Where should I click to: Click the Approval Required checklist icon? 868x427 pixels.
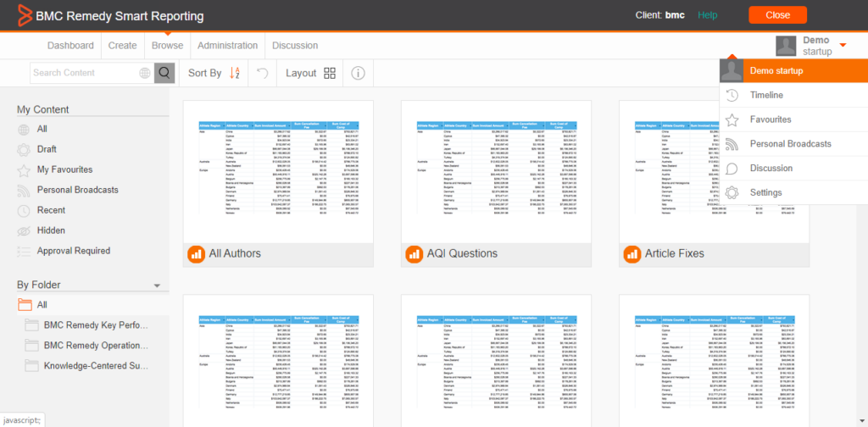(x=24, y=251)
